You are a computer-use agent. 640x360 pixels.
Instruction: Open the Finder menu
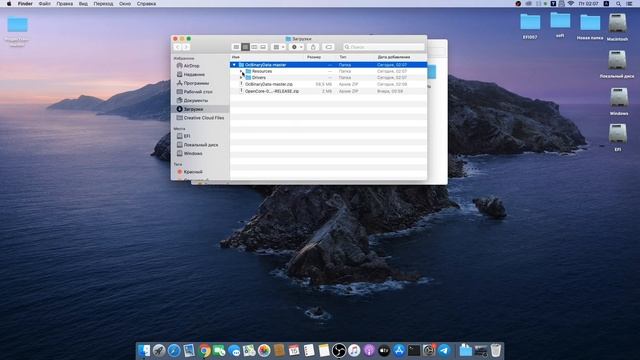pos(25,4)
